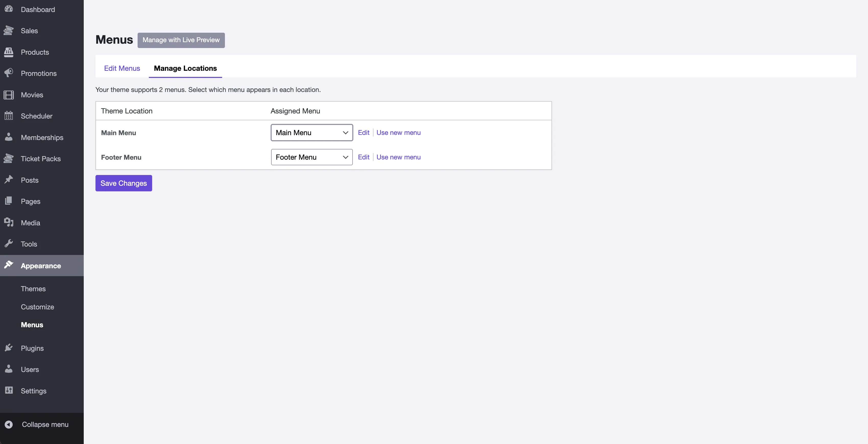Viewport: 868px width, 444px height.
Task: Click the Settings sliders icon
Action: click(x=9, y=390)
